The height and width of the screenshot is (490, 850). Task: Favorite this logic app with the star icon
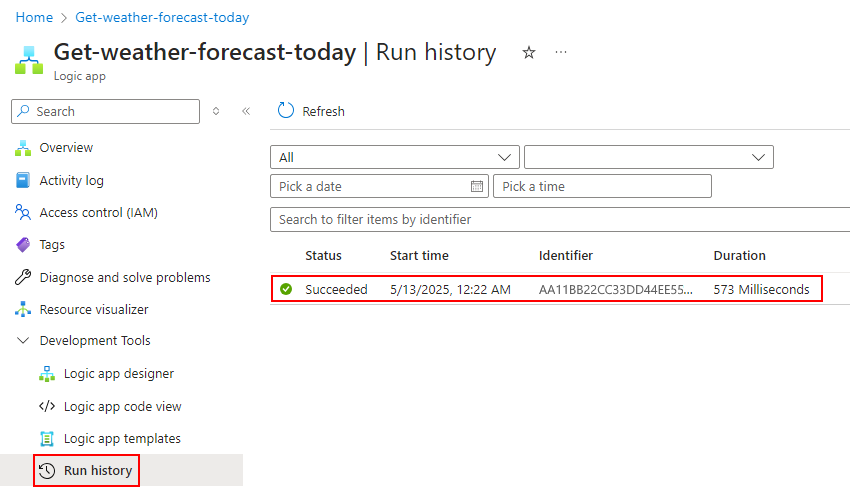coord(529,53)
